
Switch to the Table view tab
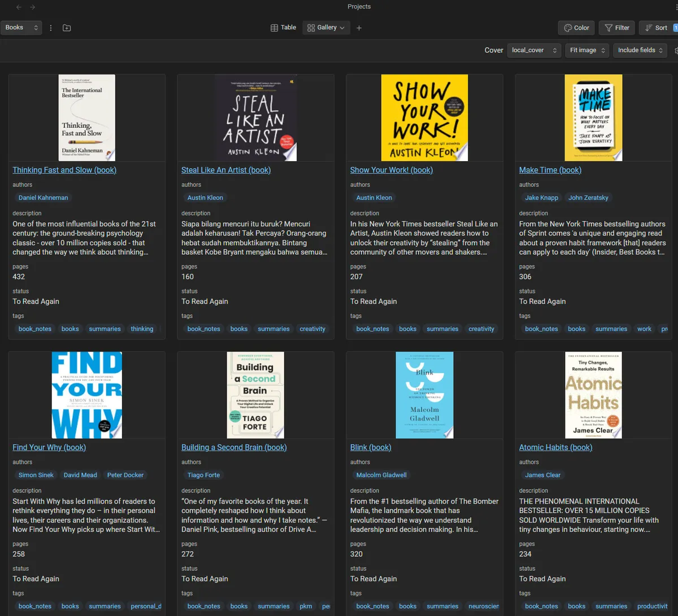284,28
